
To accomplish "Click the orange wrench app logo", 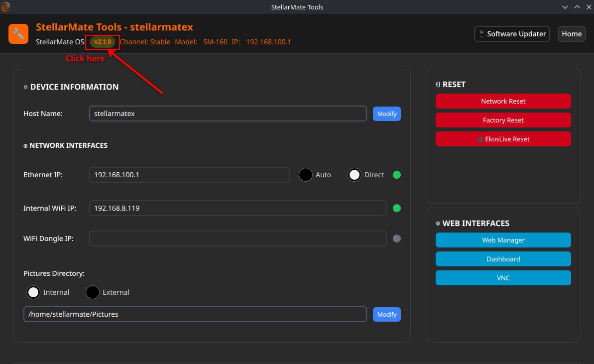I will click(18, 34).
